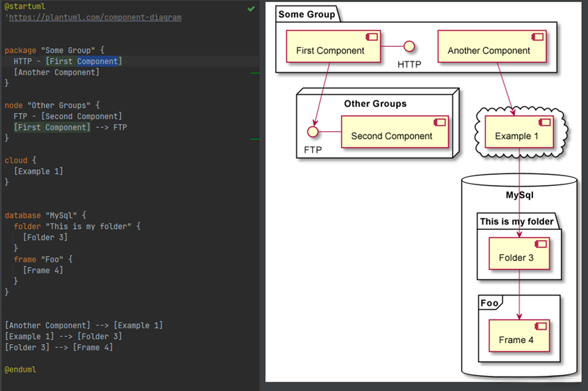
Task: Click the "MySql" database title in diagram
Action: [x=519, y=195]
